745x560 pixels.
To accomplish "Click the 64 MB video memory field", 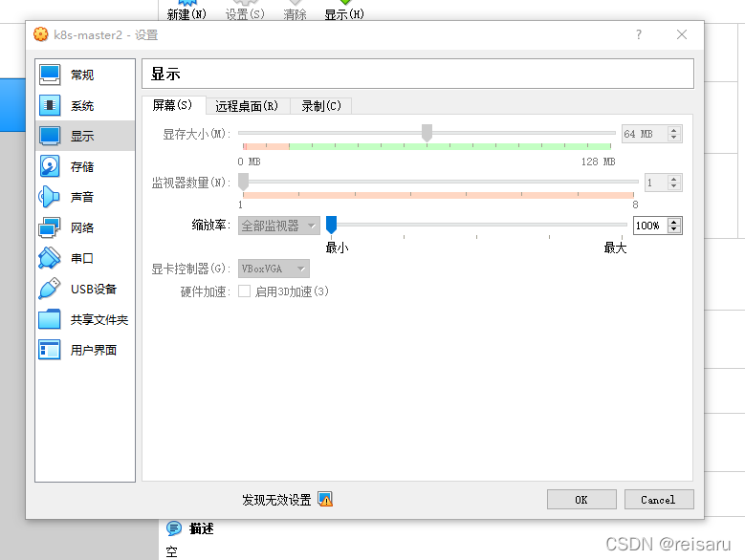I will tap(644, 134).
